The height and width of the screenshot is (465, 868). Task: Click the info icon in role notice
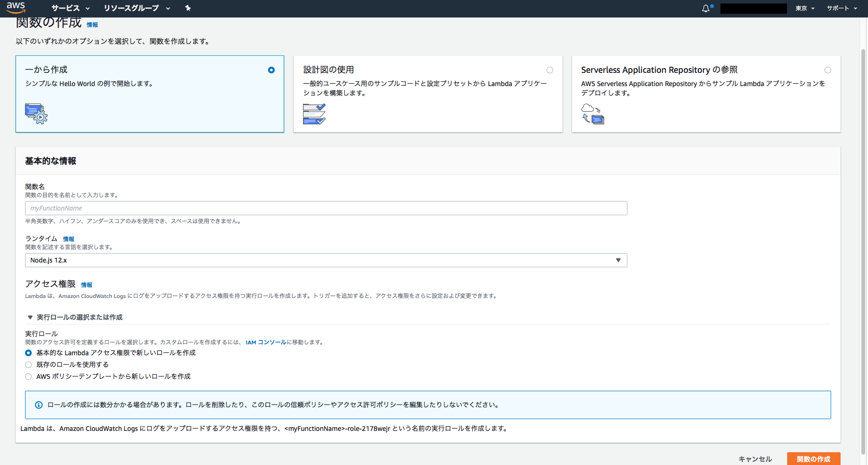pyautogui.click(x=39, y=405)
